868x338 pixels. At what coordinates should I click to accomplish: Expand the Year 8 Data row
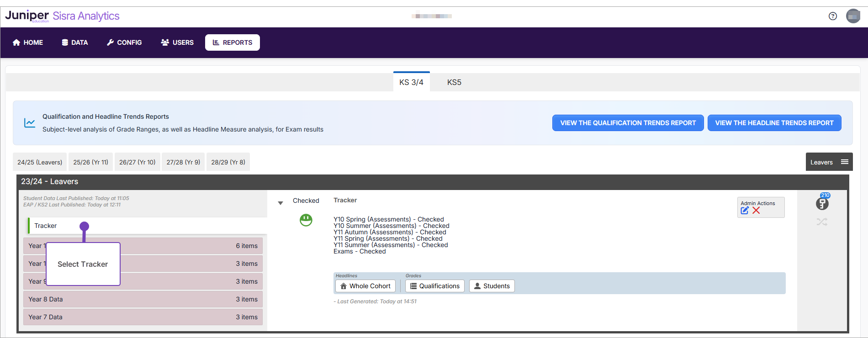(x=143, y=299)
